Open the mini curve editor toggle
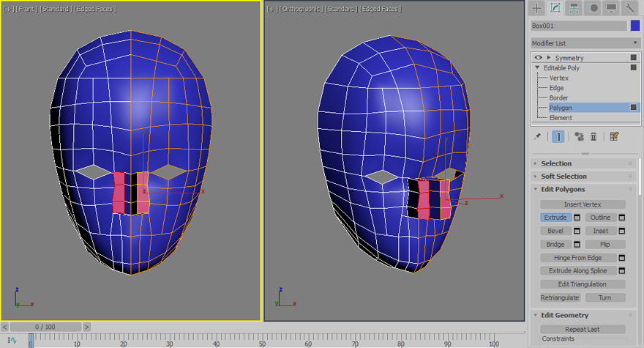Viewport: 644px width, 348px height. pos(12,340)
